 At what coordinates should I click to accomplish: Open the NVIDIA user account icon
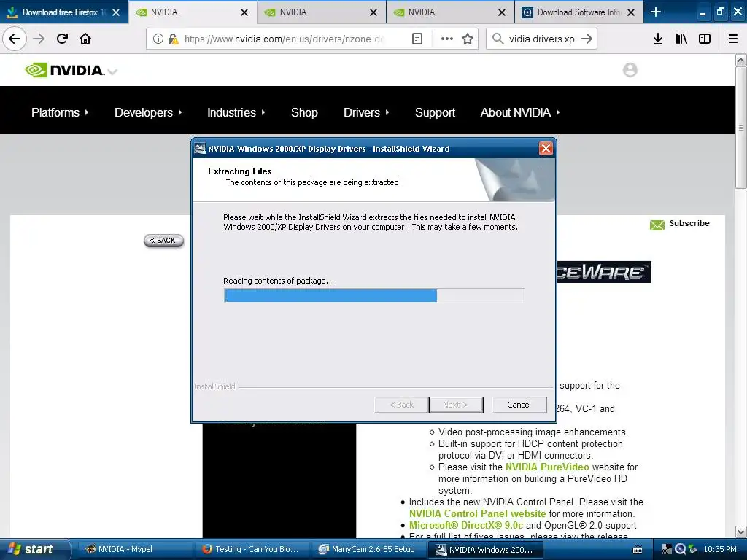coord(630,70)
